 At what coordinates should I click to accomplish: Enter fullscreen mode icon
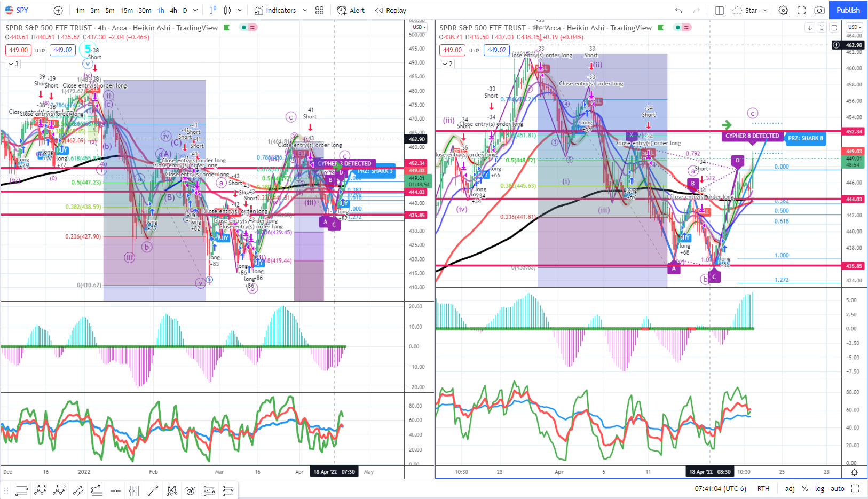[x=801, y=10]
